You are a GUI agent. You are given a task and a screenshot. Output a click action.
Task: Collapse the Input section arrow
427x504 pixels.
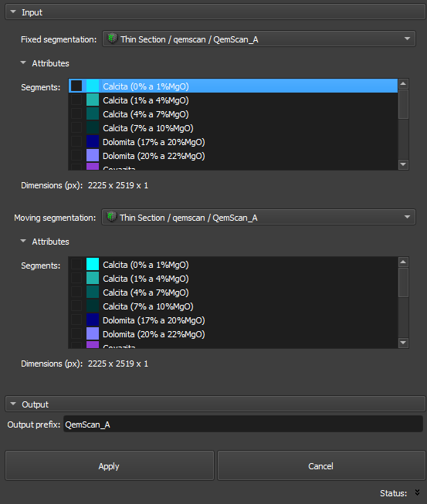pyautogui.click(x=13, y=12)
